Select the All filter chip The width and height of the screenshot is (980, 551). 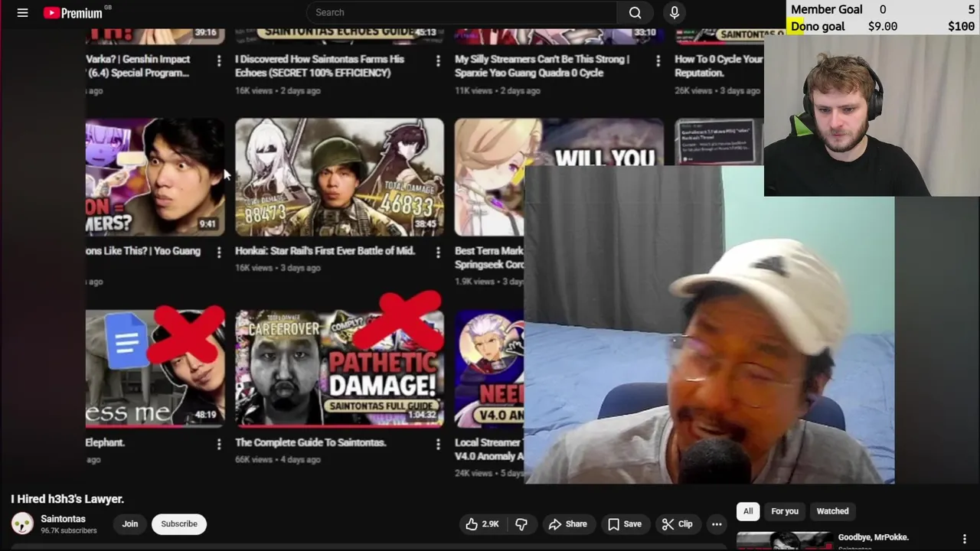748,511
